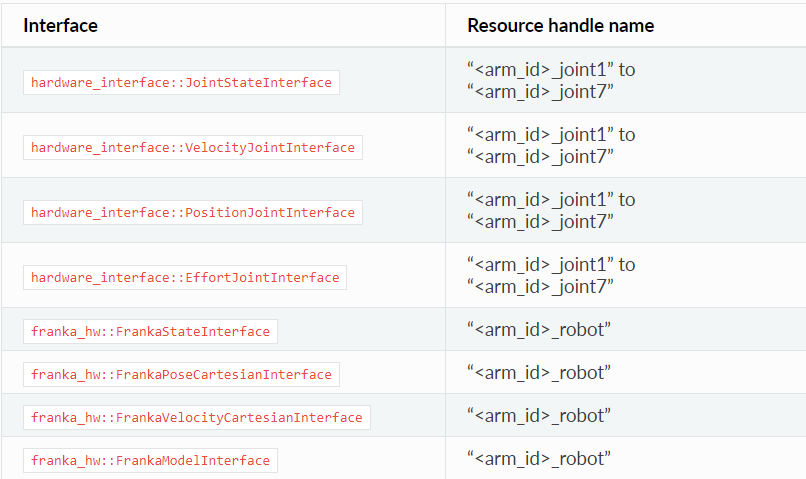The width and height of the screenshot is (806, 479).
Task: Click the robot handle text in FrankaVelocityCartesianInterface row
Action: 539,416
